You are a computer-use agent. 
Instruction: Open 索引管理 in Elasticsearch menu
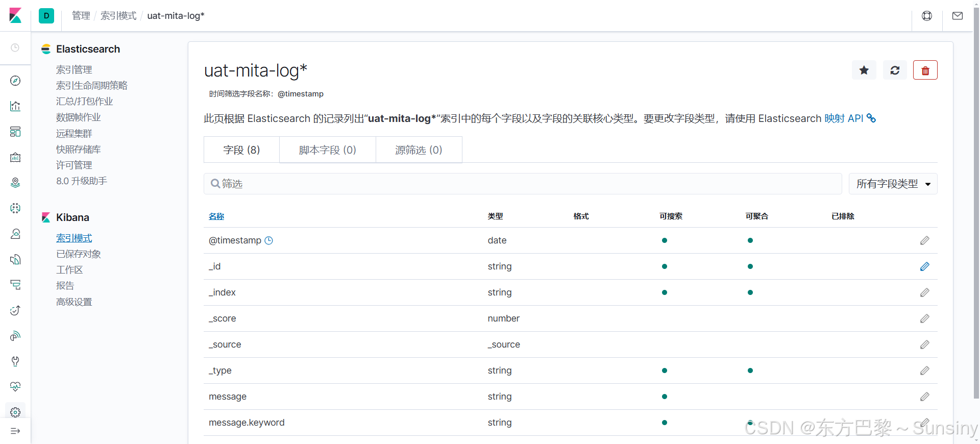74,69
